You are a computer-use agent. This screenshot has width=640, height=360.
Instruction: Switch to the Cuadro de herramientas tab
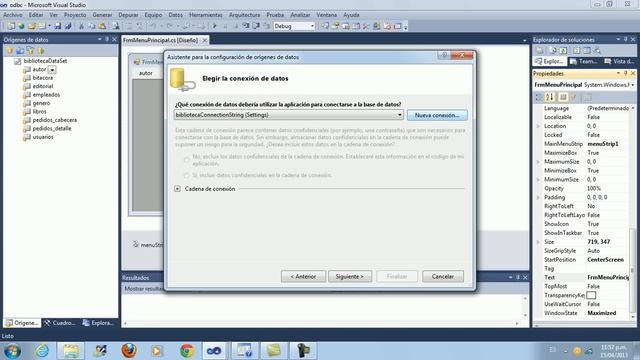click(x=60, y=323)
